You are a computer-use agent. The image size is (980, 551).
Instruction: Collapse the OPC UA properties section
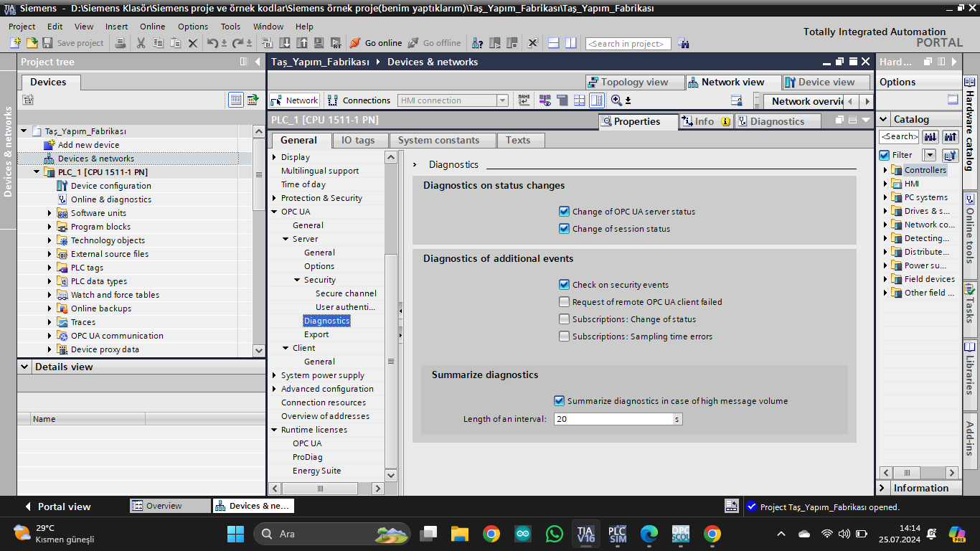coord(274,212)
